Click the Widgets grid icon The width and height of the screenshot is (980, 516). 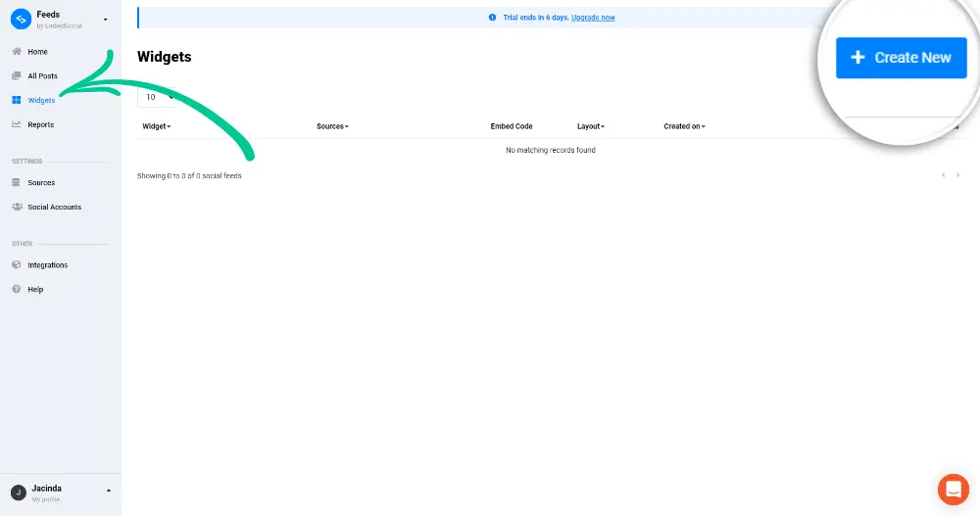click(x=17, y=100)
